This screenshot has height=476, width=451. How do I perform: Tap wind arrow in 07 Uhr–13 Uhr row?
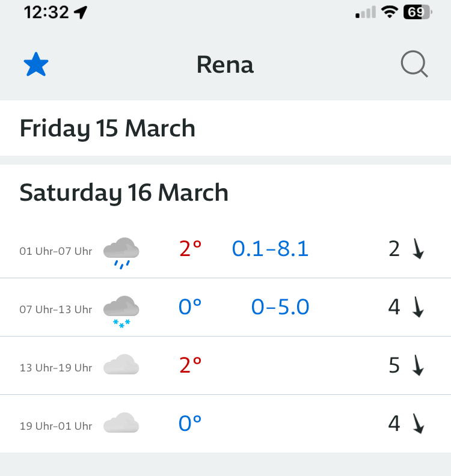pos(419,307)
